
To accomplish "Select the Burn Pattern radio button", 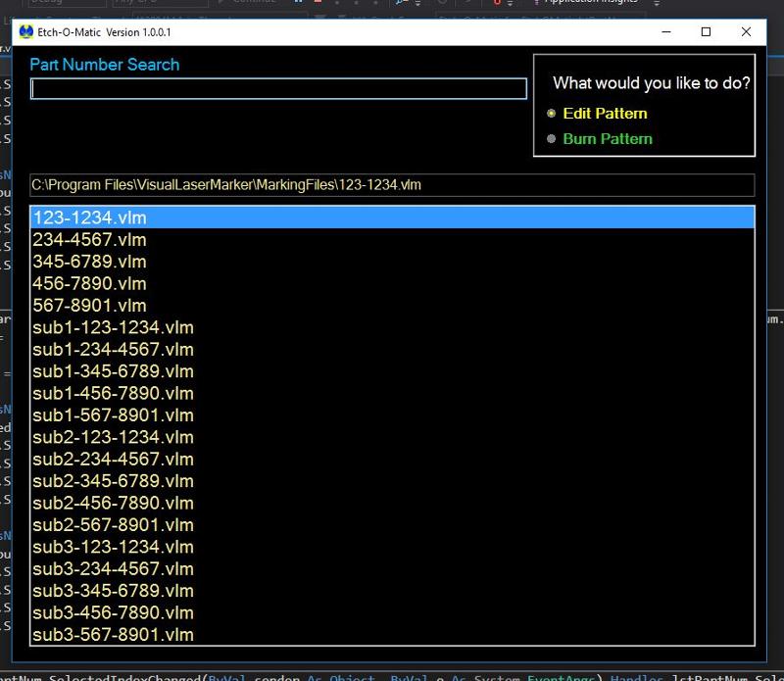I will point(552,139).
